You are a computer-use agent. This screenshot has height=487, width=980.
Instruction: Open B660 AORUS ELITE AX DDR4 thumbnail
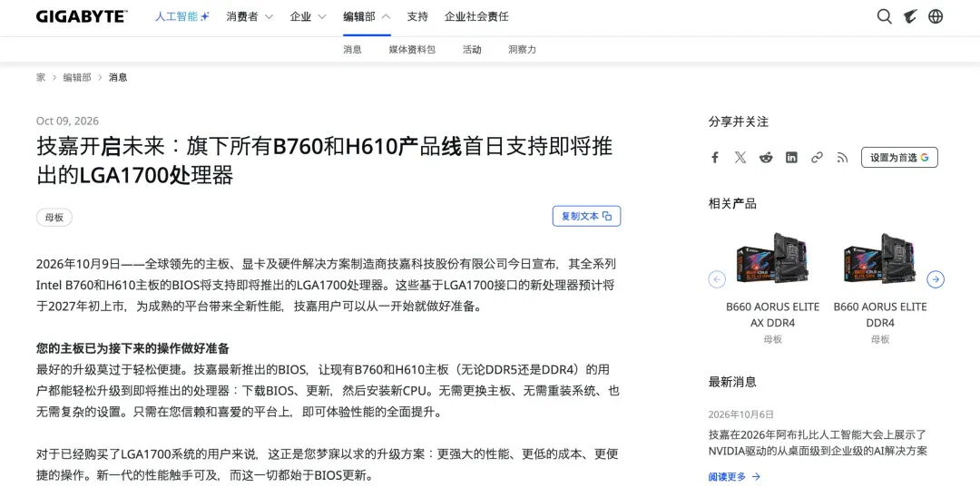pyautogui.click(x=772, y=258)
